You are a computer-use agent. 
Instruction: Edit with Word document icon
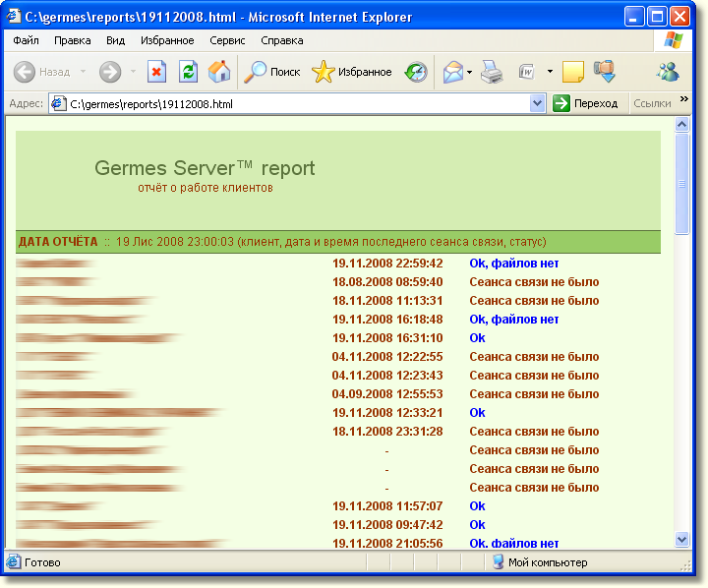[526, 72]
